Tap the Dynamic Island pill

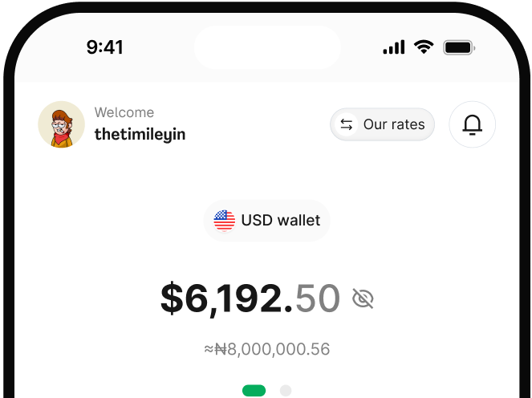(267, 47)
